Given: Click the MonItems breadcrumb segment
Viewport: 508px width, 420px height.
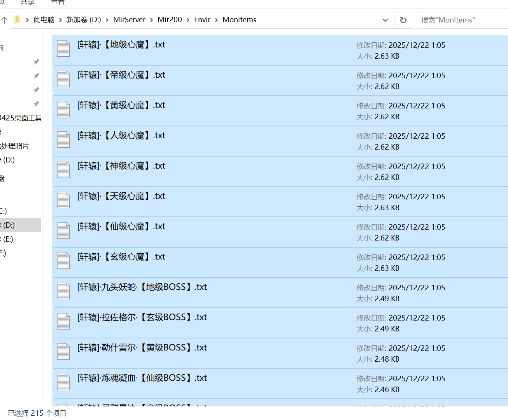Looking at the screenshot, I should (x=239, y=20).
